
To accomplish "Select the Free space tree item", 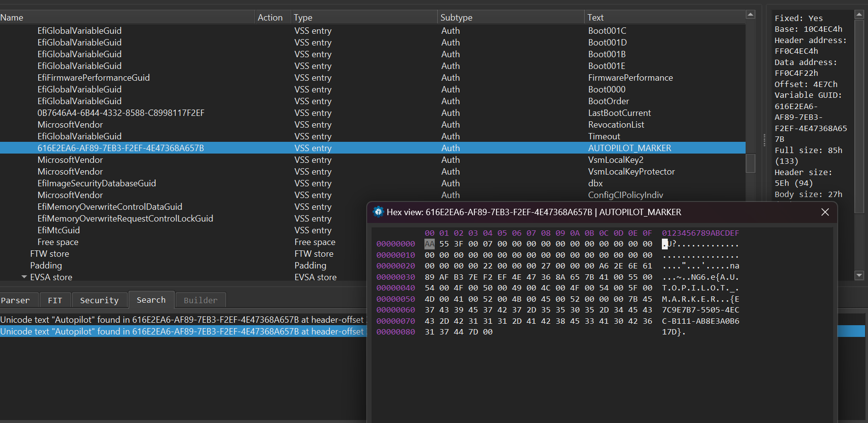I will [x=58, y=242].
